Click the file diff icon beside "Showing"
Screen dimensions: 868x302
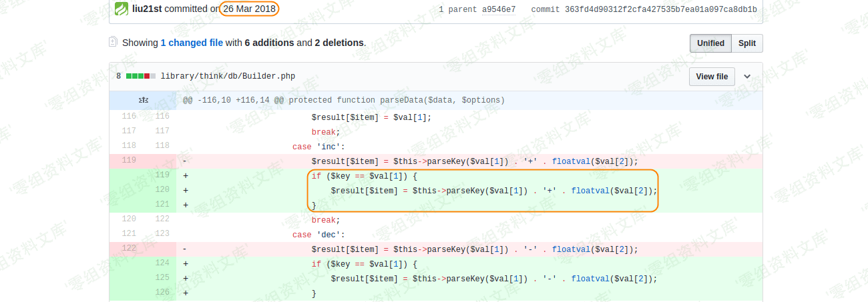tap(113, 42)
